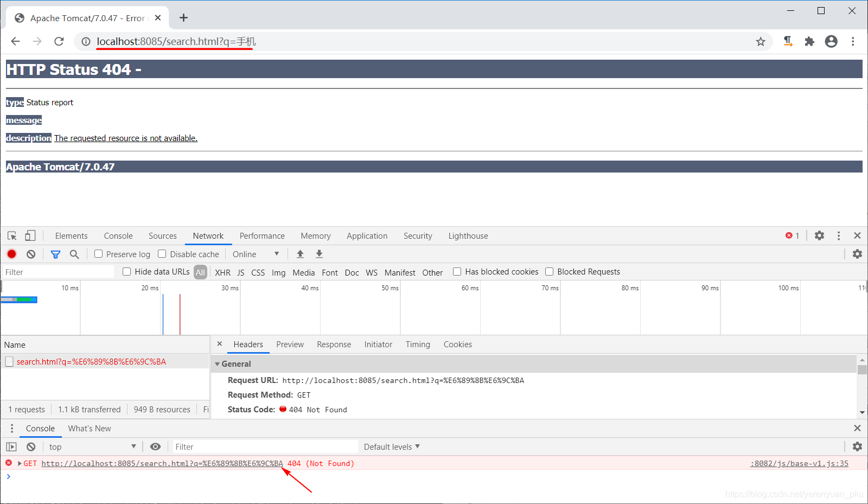Go back to the previous page
Viewport: 868px width, 504px height.
click(15, 41)
